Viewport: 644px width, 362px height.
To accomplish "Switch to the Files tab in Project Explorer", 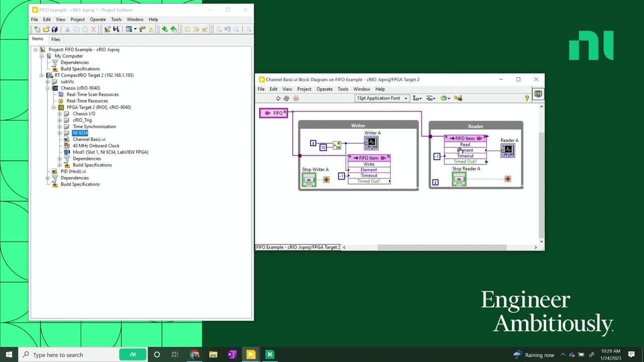I will coord(55,39).
